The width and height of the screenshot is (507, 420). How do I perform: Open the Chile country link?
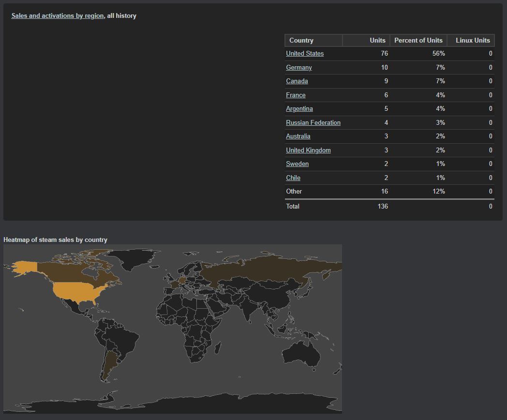click(293, 178)
